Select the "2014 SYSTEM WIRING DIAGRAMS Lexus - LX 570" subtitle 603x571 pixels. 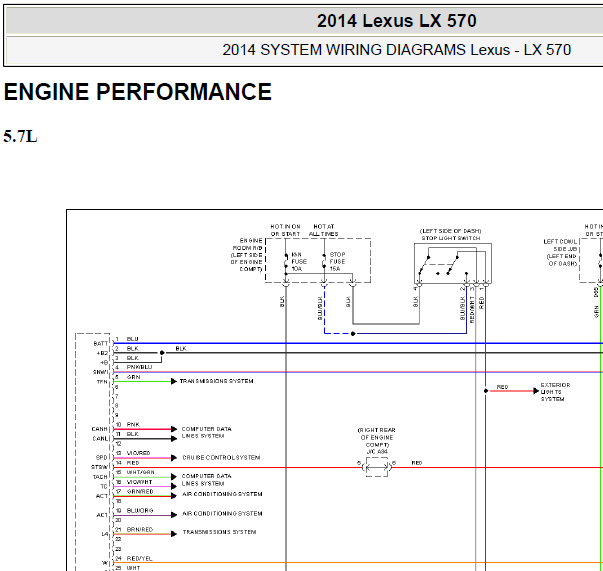[396, 50]
